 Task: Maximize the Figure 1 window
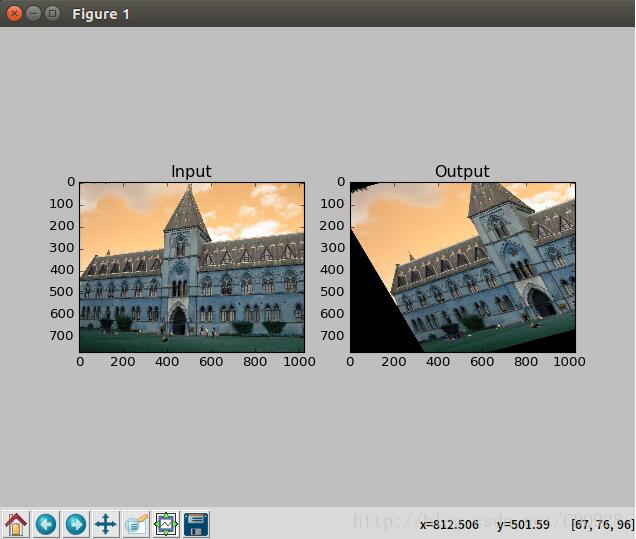coord(52,13)
